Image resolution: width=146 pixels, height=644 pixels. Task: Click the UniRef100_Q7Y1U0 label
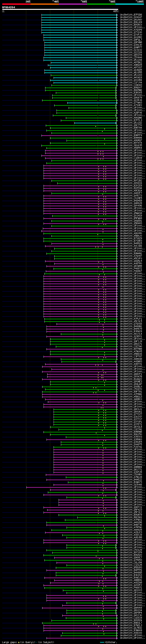coord(131,32)
